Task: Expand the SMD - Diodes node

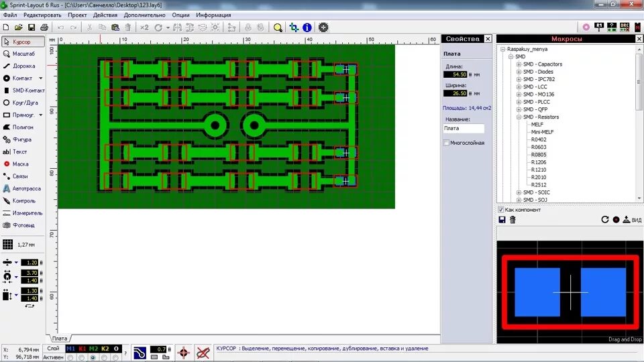Action: click(x=519, y=72)
